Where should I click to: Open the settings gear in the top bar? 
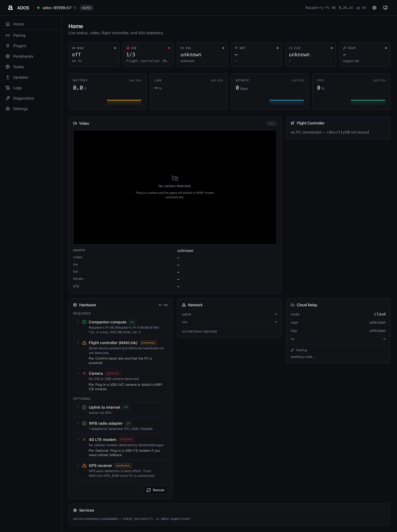tap(374, 8)
